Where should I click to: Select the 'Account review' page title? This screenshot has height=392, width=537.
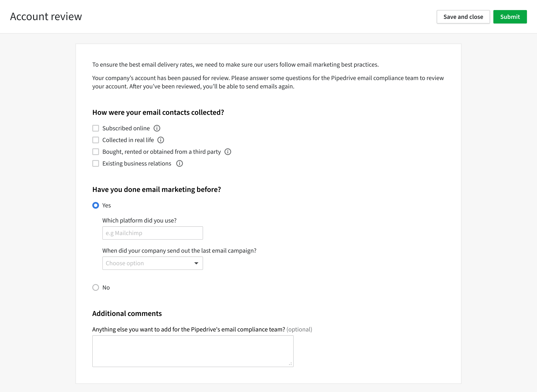[46, 16]
